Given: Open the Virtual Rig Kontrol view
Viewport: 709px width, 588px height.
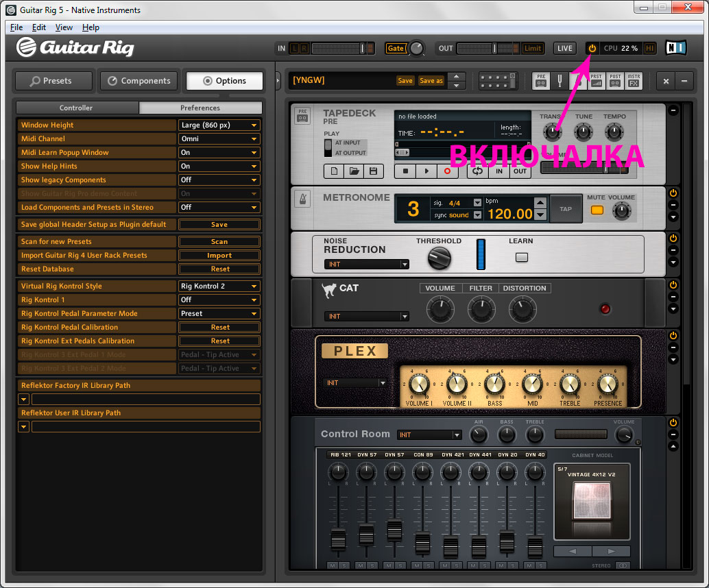Looking at the screenshot, I should click(497, 82).
